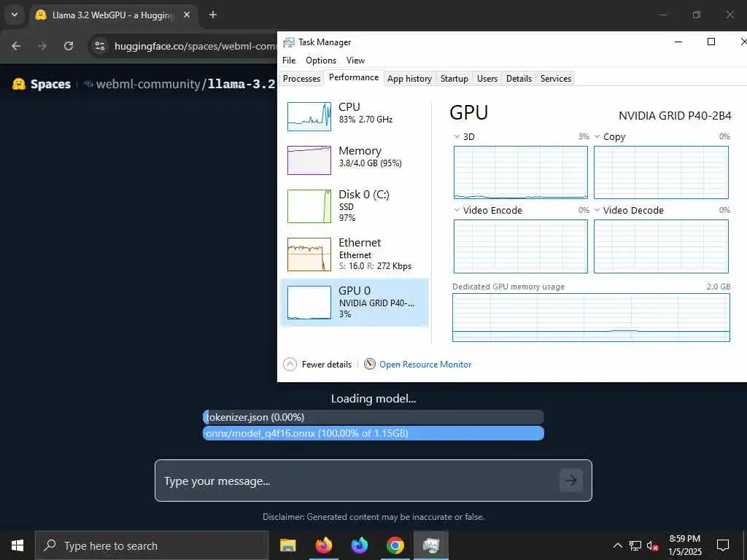The height and width of the screenshot is (560, 747).
Task: Click the Fewer details label
Action: click(x=326, y=365)
